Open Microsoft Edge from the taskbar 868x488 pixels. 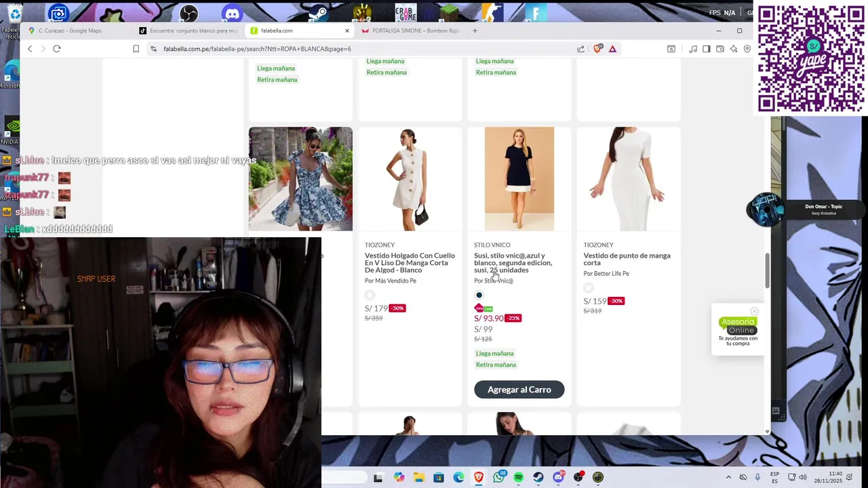459,477
